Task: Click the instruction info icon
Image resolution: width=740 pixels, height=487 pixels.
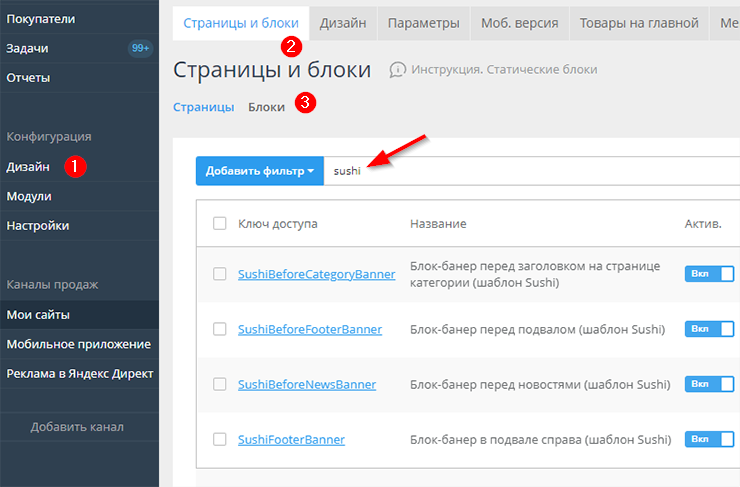Action: point(398,70)
